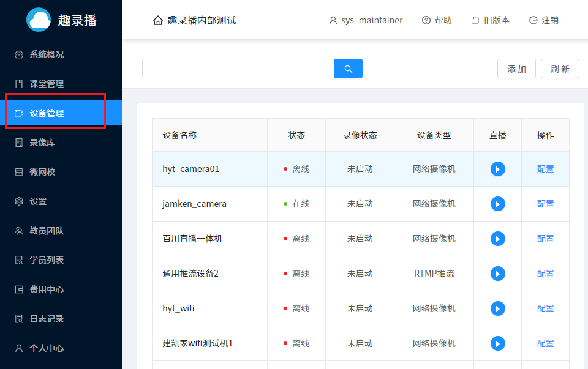Image resolution: width=588 pixels, height=369 pixels.
Task: Click 配置 for 建凯家wifi测试机1
Action: pos(545,343)
